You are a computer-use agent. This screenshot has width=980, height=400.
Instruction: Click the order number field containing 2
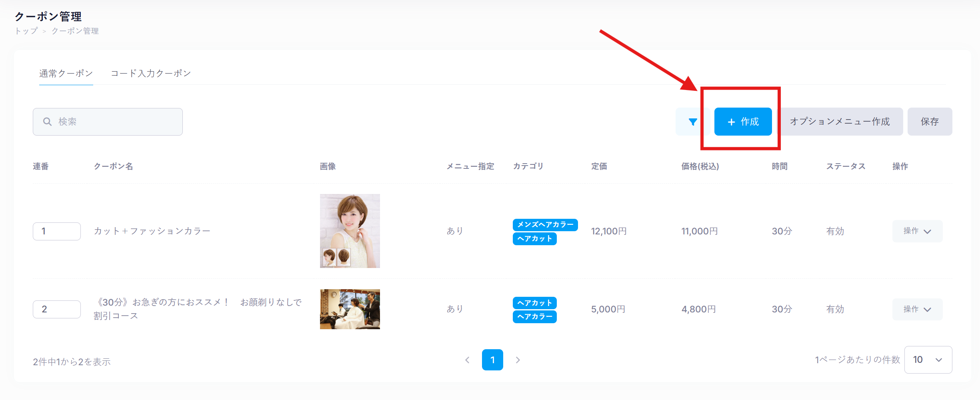coord(57,309)
